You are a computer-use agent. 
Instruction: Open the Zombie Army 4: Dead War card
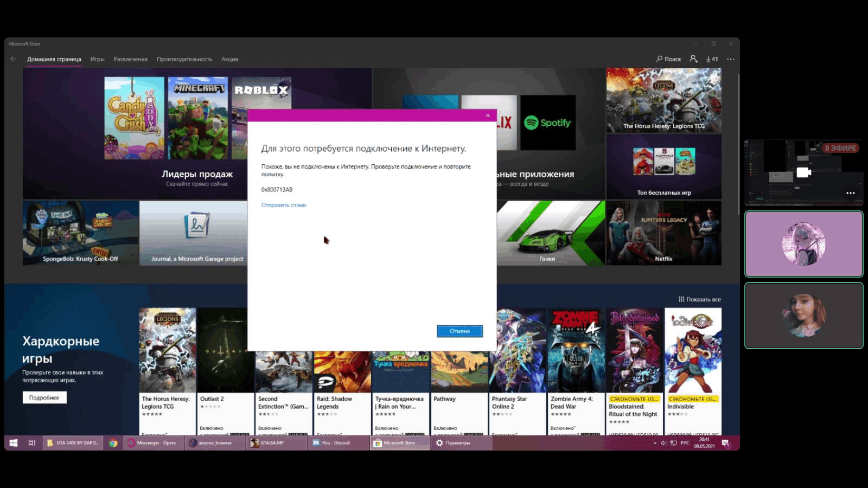576,371
